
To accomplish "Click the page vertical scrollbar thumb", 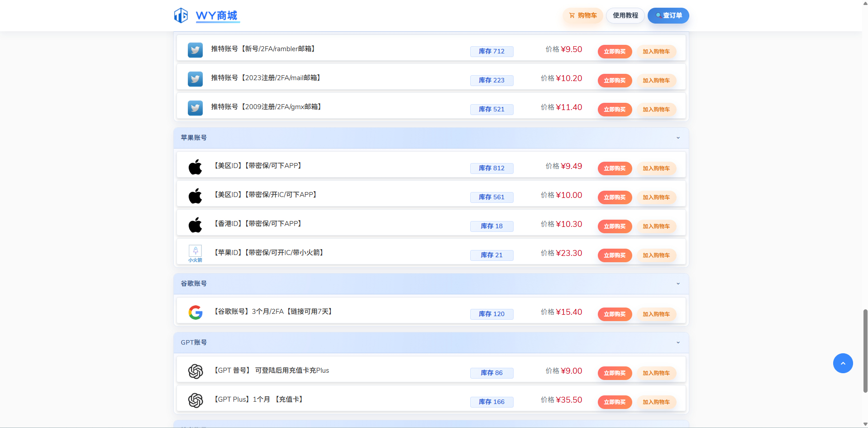I will click(865, 351).
